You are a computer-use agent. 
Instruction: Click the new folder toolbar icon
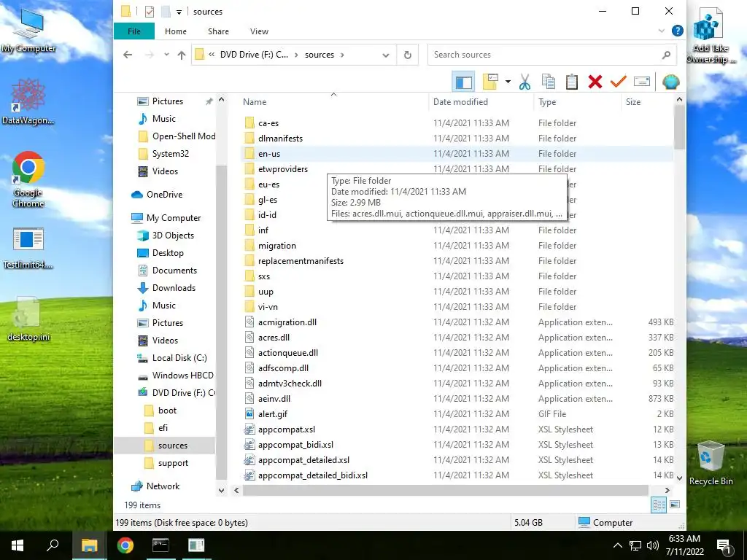[x=491, y=82]
